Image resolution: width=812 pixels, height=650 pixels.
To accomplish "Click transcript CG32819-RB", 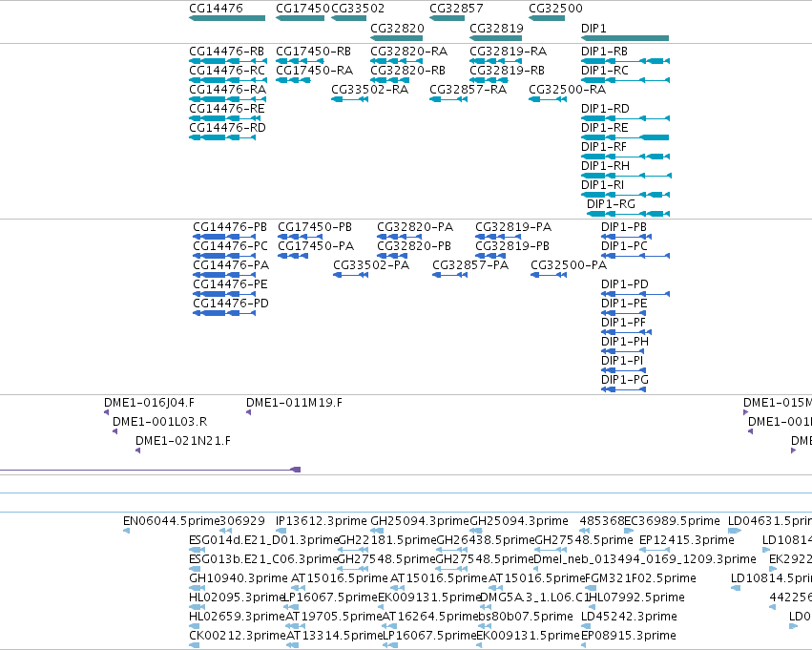I will 489,80.
